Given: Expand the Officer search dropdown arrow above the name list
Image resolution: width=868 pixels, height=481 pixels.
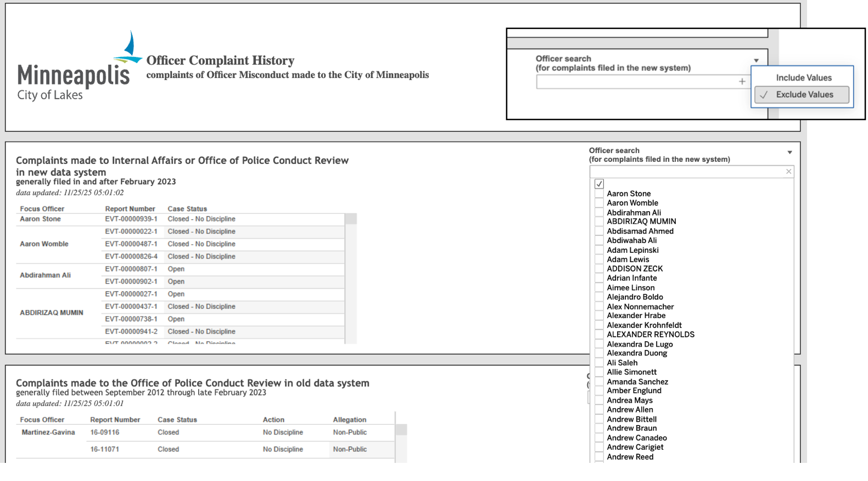Looking at the screenshot, I should [789, 152].
